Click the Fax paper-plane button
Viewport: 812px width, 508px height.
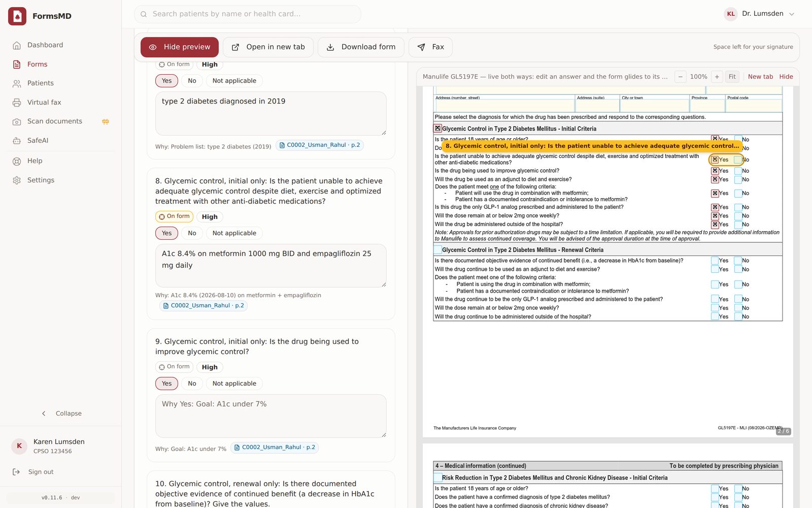pos(430,47)
